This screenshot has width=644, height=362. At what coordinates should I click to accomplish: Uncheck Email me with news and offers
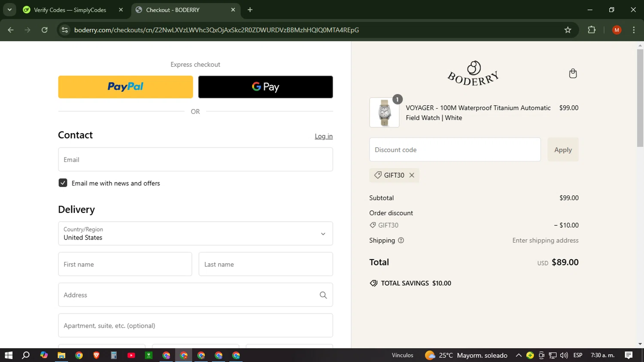tap(63, 183)
